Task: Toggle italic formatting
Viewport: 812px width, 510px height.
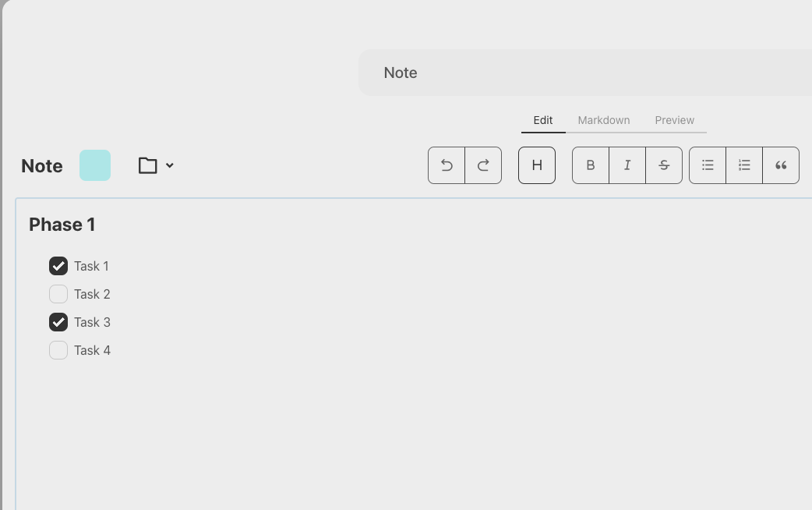Action: (627, 165)
